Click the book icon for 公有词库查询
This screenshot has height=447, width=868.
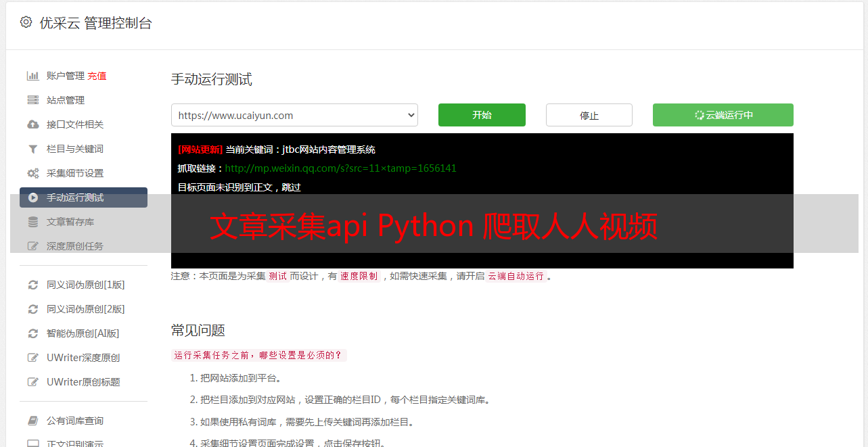coord(32,421)
